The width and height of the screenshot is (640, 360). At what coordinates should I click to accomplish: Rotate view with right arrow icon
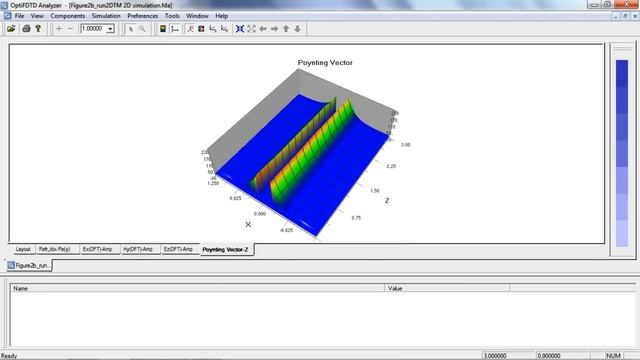click(x=274, y=29)
